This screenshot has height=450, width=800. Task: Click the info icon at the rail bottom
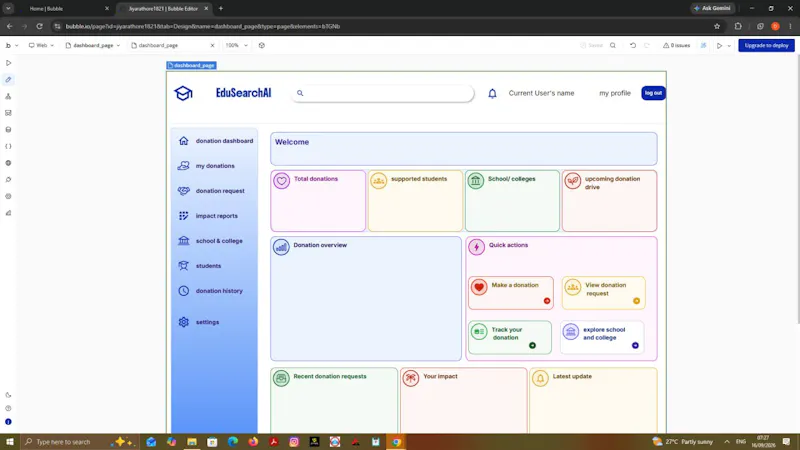(x=8, y=422)
